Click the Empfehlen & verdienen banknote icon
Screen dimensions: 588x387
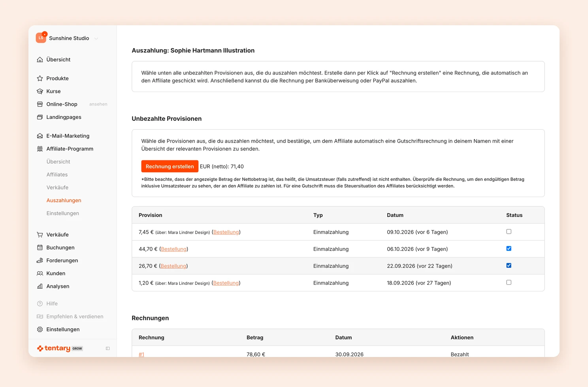tap(40, 317)
